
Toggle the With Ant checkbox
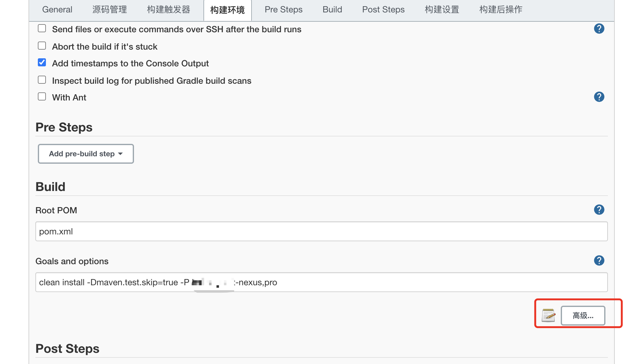(x=42, y=97)
